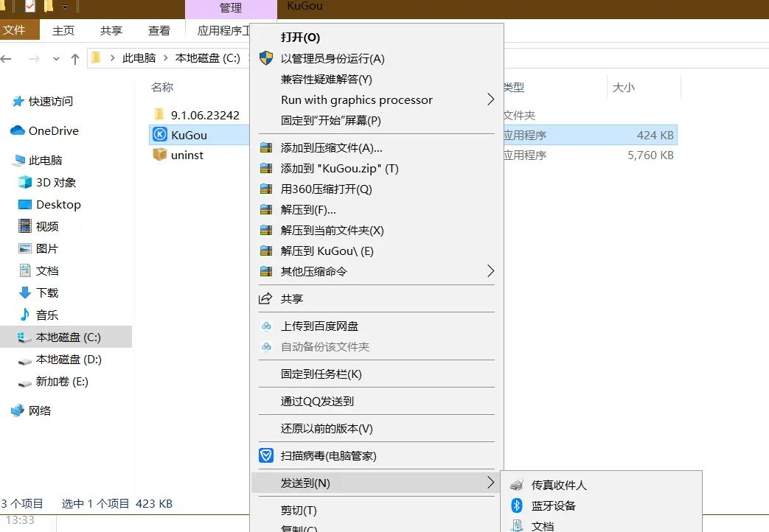Screen dimensions: 769x532
Task: Click the icon beside 解压到 KuGou\ (E)
Action: pyautogui.click(x=266, y=251)
